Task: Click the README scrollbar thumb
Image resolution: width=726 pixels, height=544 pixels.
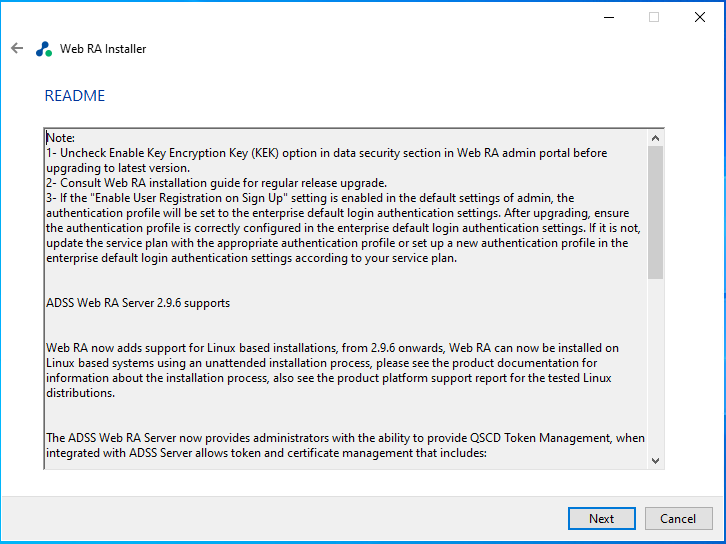Action: pyautogui.click(x=656, y=210)
